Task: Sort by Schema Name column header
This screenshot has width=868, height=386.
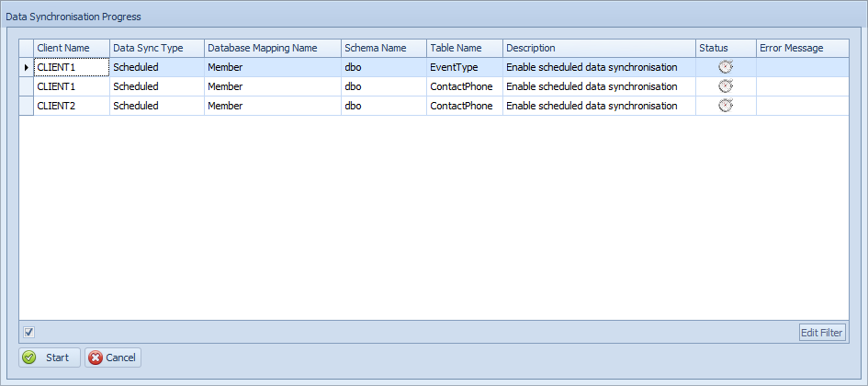Action: [384, 48]
